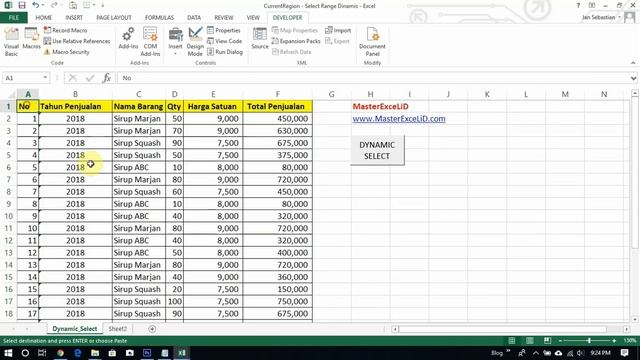The height and width of the screenshot is (360, 640).
Task: Click the XML Import button
Action: point(338,30)
